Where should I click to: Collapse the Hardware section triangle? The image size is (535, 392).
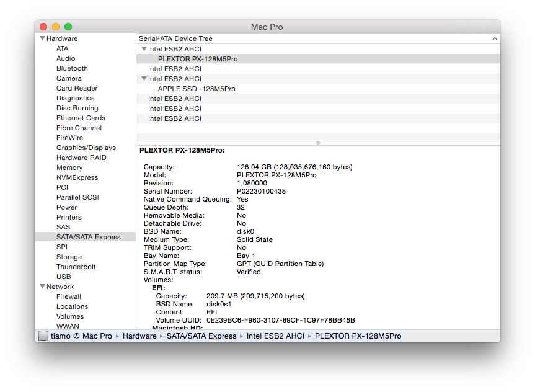(42, 38)
